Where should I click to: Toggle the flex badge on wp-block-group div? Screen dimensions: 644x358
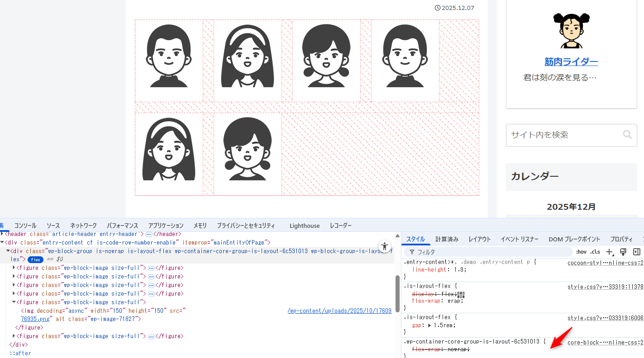[36, 259]
